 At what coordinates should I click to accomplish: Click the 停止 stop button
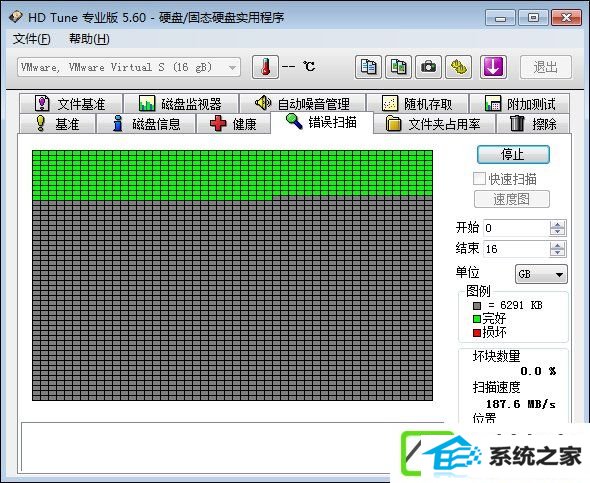pos(513,155)
